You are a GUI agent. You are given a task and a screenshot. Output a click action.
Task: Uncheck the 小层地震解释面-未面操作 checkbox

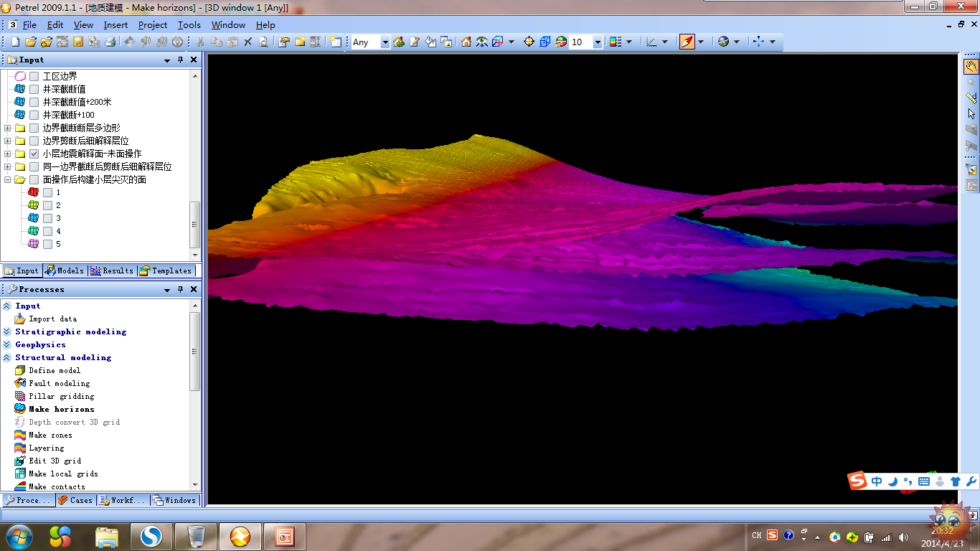pyautogui.click(x=34, y=154)
